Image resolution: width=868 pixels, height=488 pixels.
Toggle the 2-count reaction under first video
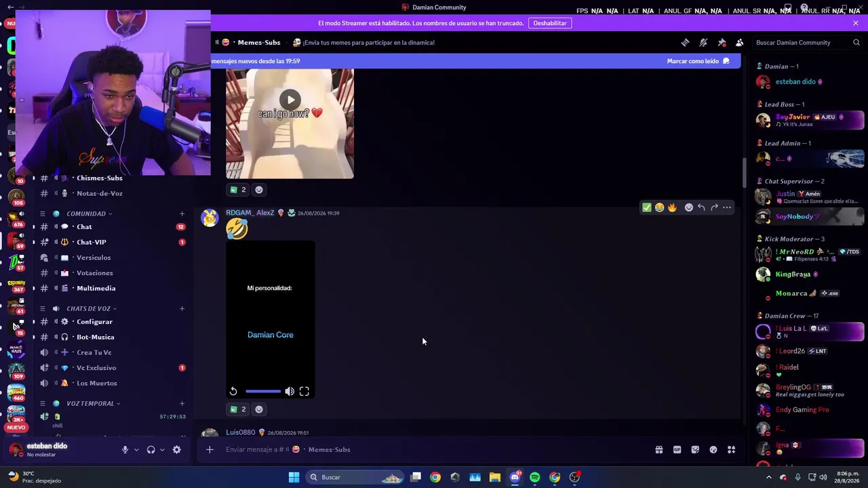238,190
